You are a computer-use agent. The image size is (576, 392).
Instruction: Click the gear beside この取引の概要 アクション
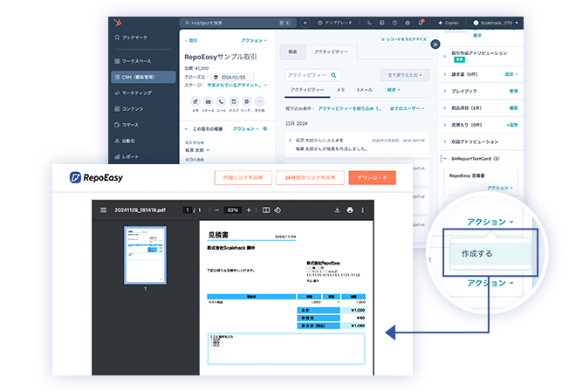point(264,128)
